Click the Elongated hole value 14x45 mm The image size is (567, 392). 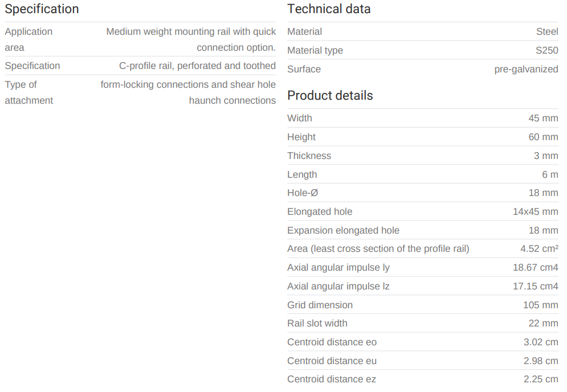tap(535, 212)
